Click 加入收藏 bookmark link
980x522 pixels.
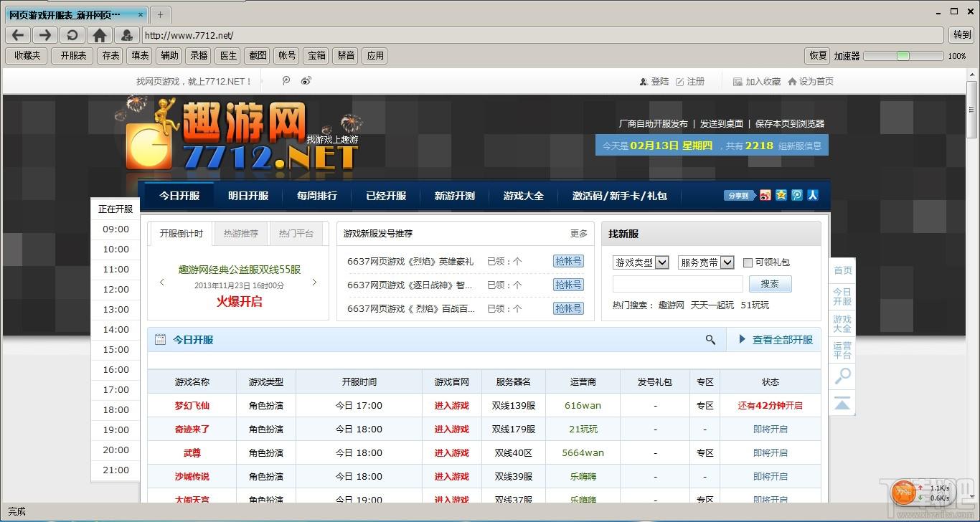click(757, 82)
